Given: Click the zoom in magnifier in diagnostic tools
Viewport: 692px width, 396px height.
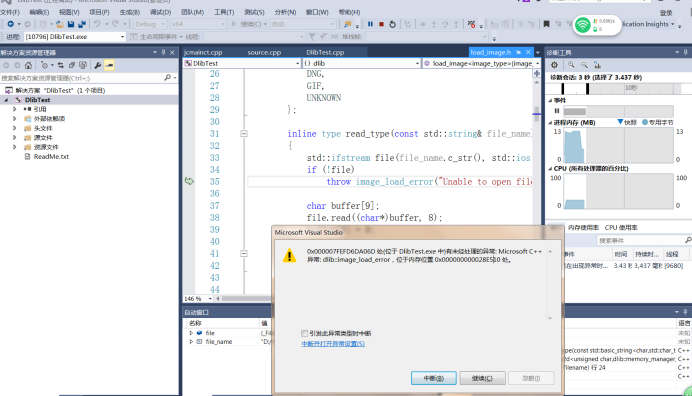Looking at the screenshot, I should pyautogui.click(x=571, y=65).
